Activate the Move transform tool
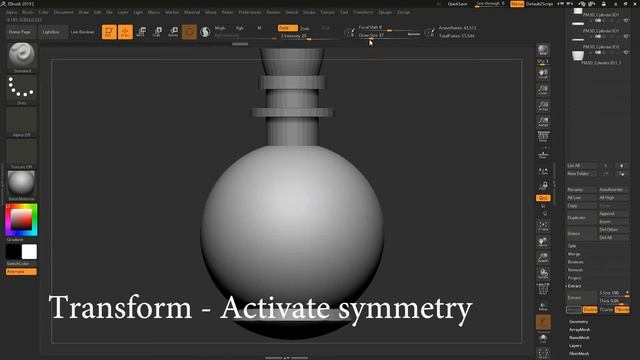The image size is (640, 360). (141, 32)
